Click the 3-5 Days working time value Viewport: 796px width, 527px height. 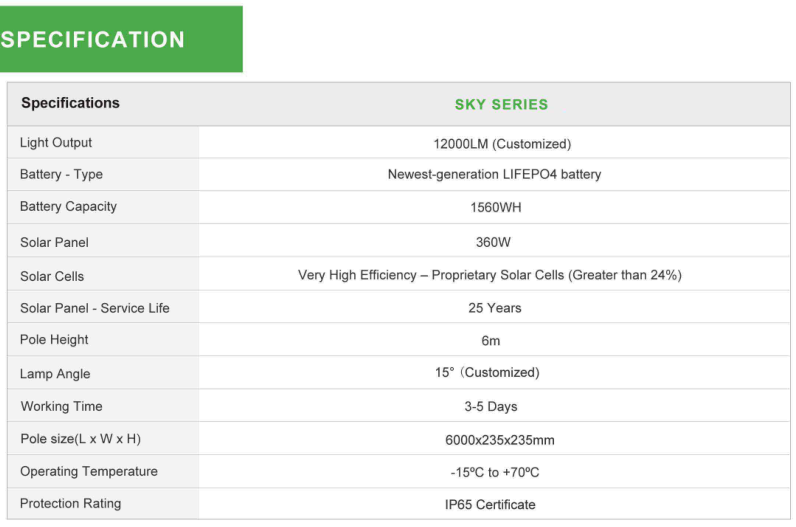click(x=490, y=407)
